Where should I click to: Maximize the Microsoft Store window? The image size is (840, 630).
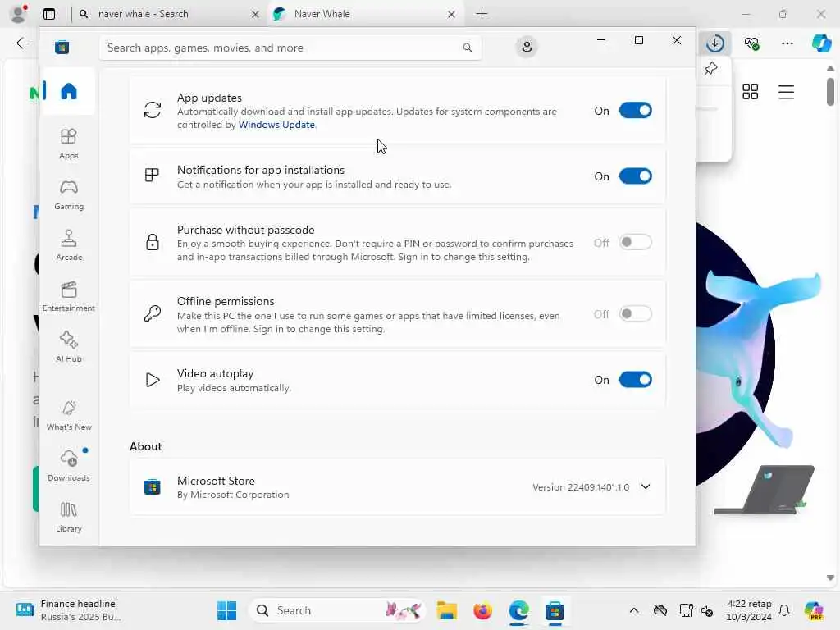pos(638,40)
